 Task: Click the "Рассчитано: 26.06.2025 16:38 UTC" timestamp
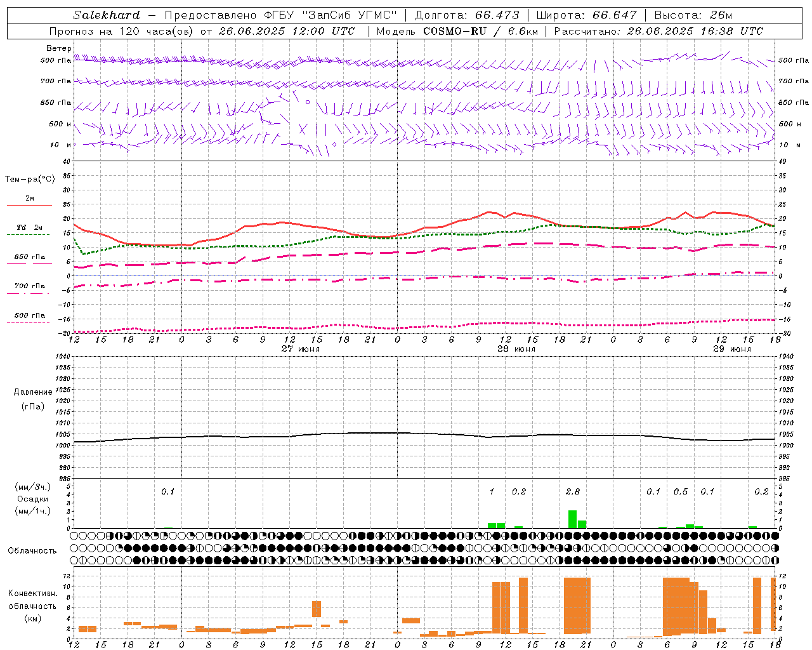658,31
